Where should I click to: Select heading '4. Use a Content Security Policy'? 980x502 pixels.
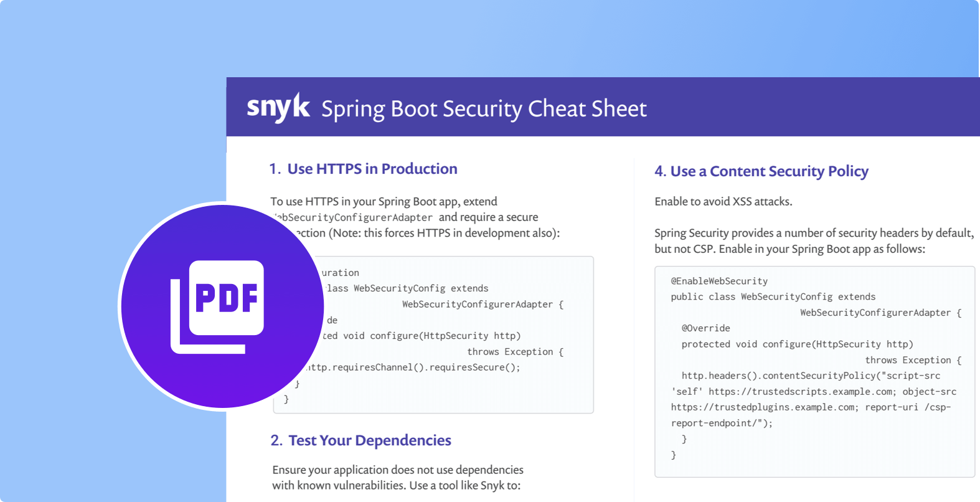(x=761, y=171)
